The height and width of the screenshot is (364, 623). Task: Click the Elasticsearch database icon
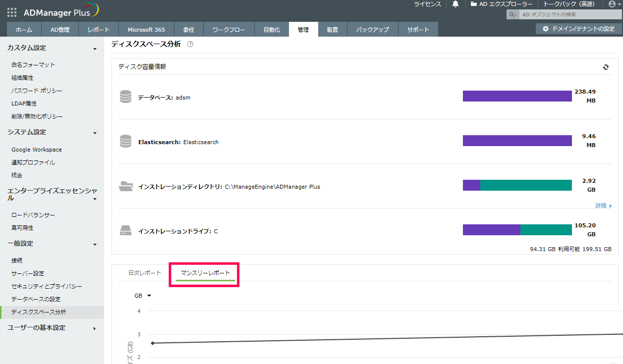click(x=125, y=141)
